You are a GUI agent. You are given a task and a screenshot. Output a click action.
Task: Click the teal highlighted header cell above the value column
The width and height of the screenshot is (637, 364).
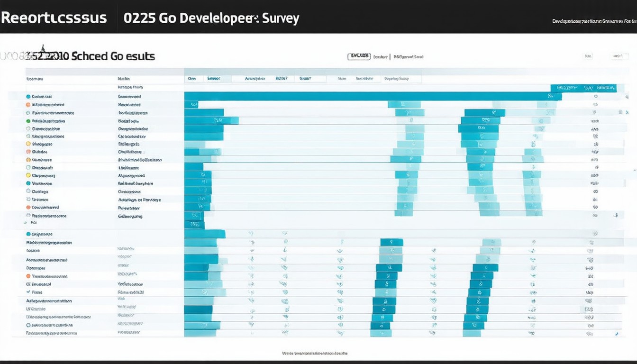583,88
